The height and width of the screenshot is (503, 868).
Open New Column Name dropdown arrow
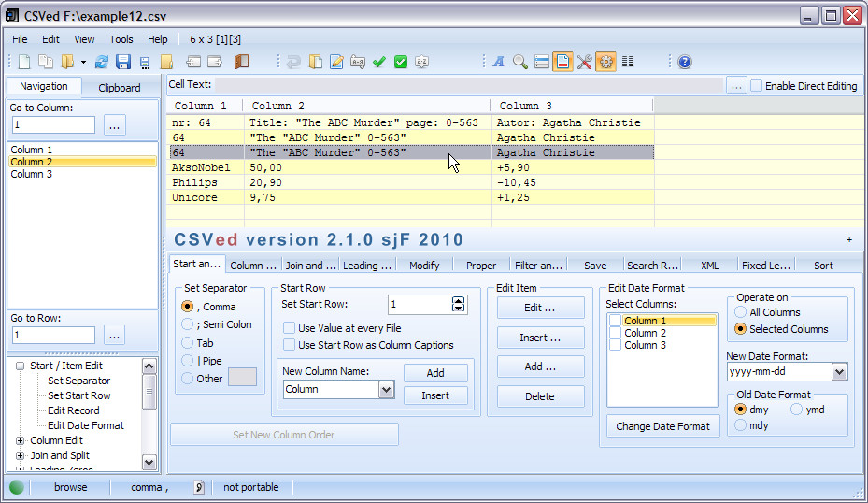tap(387, 390)
